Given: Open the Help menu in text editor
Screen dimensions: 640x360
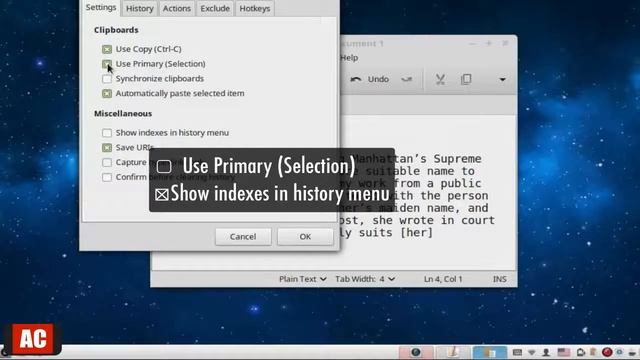Looking at the screenshot, I should tap(349, 58).
